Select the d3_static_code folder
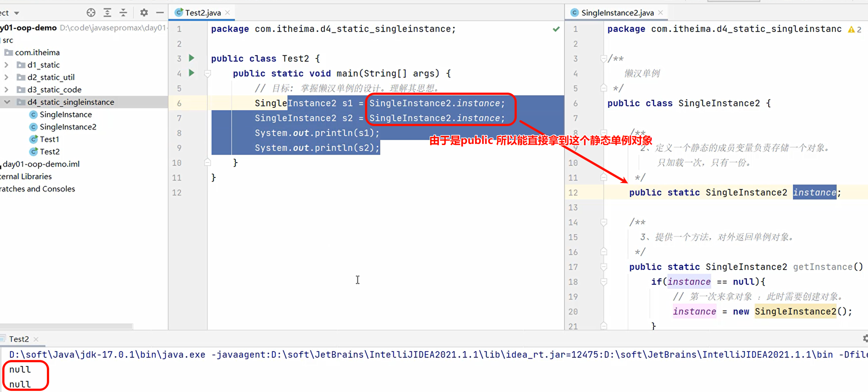Screen dimensions: 868x392 [54, 90]
